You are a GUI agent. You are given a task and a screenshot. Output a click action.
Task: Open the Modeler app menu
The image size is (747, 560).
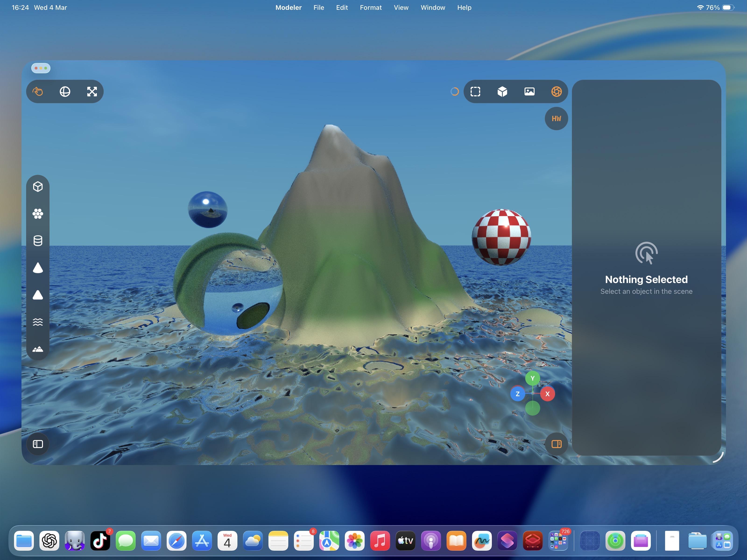coord(288,7)
